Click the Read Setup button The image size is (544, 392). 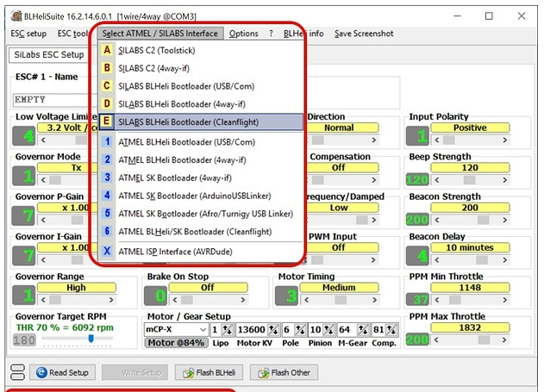(x=62, y=372)
